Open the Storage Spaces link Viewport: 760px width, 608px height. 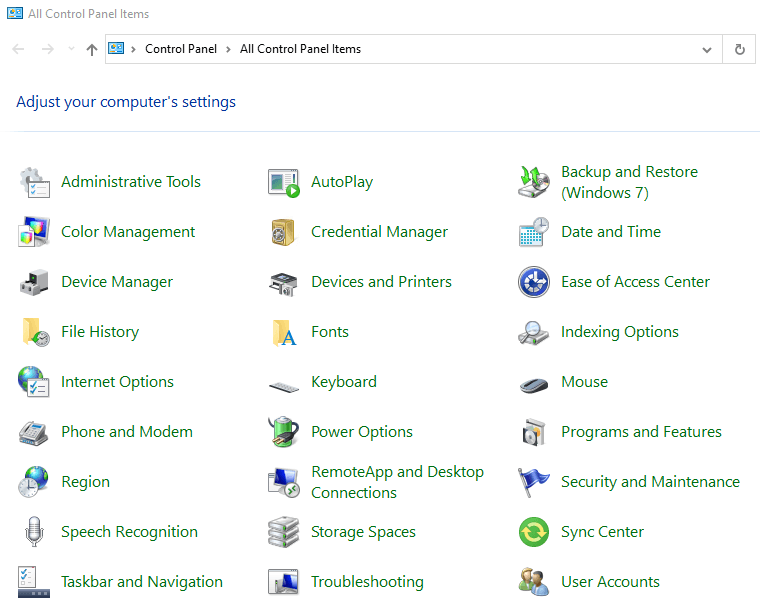[363, 532]
